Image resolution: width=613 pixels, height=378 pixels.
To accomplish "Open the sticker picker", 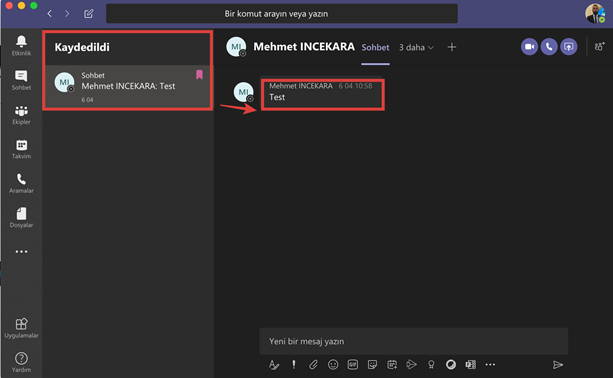I will (x=372, y=365).
